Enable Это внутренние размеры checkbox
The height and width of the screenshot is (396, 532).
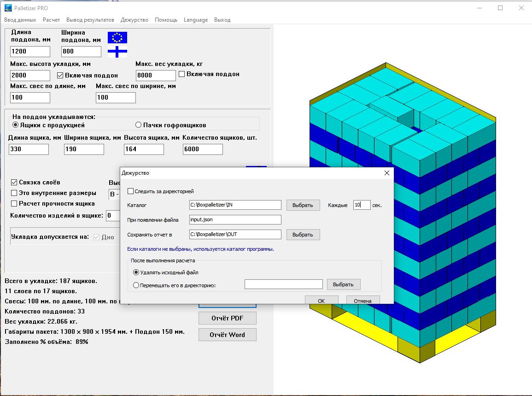14,193
